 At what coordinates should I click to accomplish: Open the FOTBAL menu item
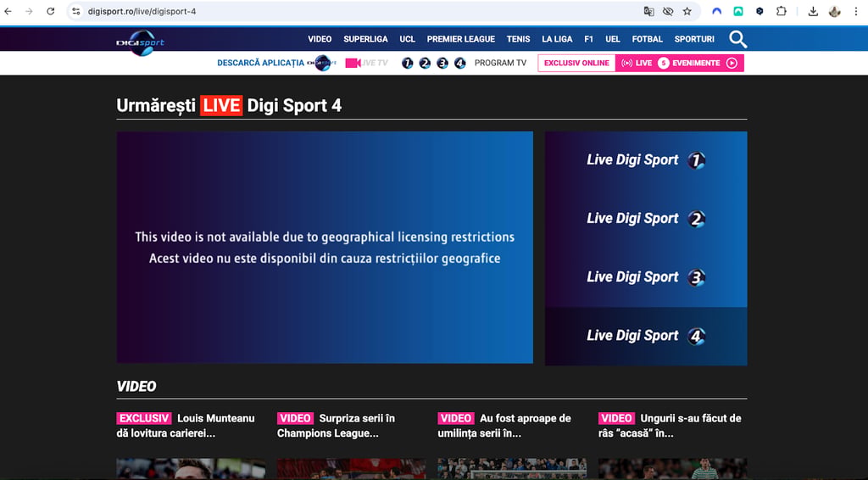(x=647, y=39)
